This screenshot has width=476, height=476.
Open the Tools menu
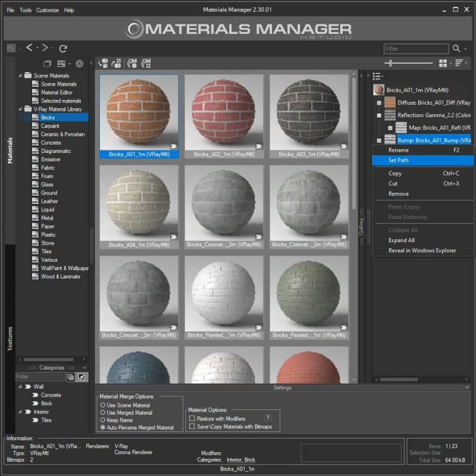(x=24, y=10)
